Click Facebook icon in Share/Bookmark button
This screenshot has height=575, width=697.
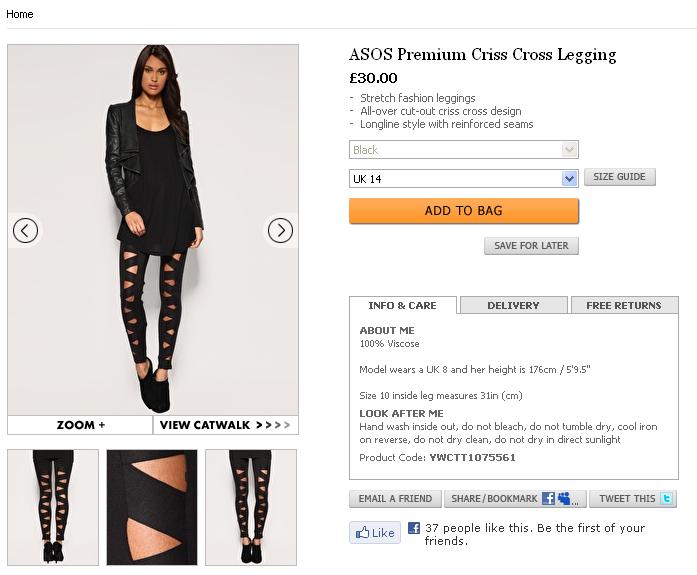click(548, 499)
